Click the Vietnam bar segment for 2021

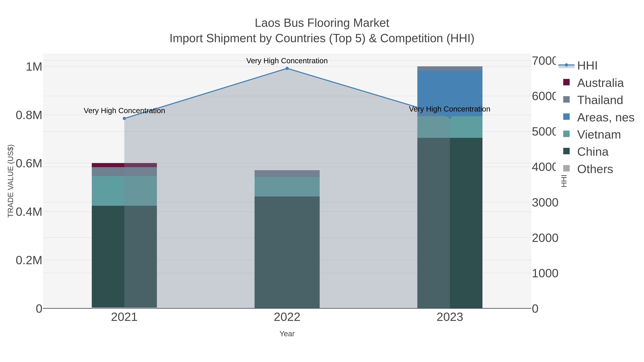[x=124, y=191]
